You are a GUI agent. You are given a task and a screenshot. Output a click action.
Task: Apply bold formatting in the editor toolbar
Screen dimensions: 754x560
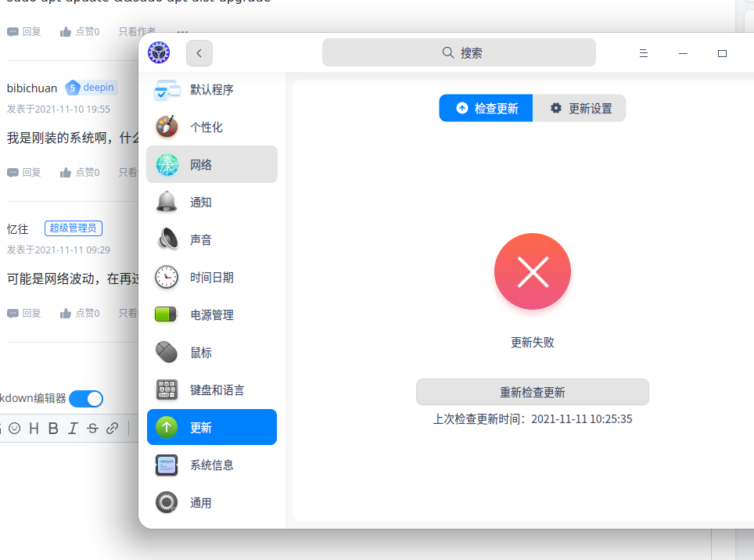[x=52, y=428]
